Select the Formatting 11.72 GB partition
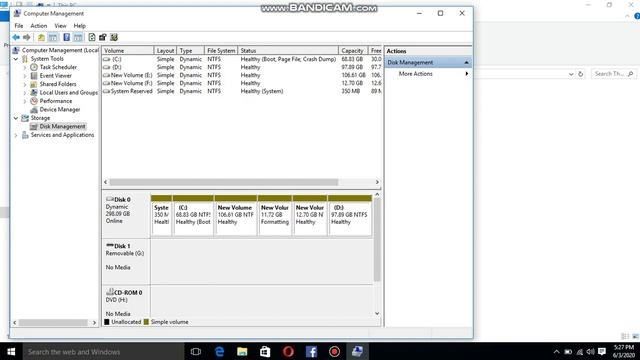Image resolution: width=640 pixels, height=360 pixels. point(275,216)
